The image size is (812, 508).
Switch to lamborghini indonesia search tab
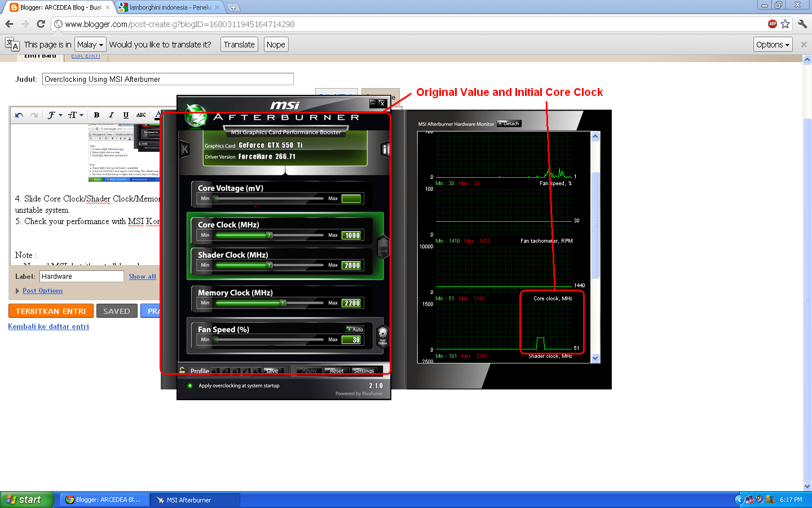(x=170, y=7)
